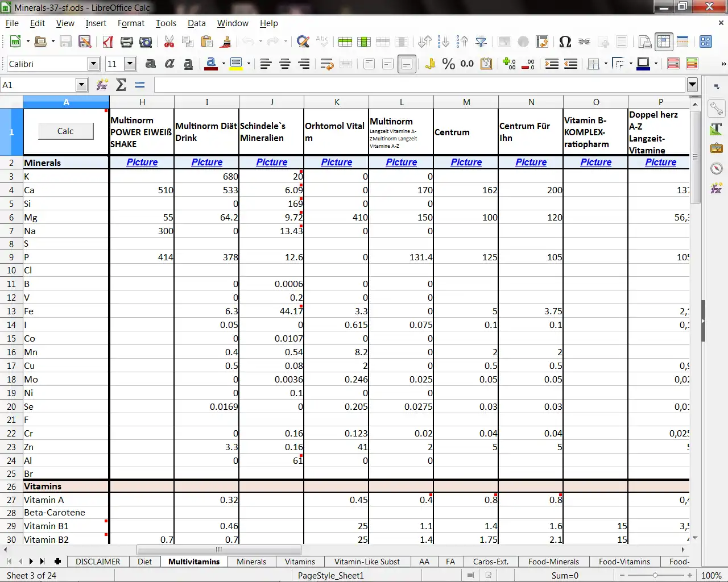This screenshot has height=582, width=728.
Task: Show more toolbar buttons chevron
Action: (x=723, y=64)
